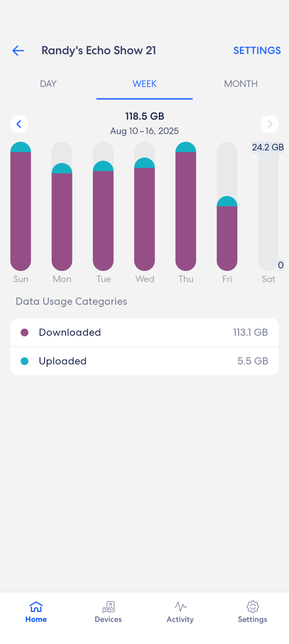Switch to the MONTH tab
The height and width of the screenshot is (644, 289).
coord(241,84)
